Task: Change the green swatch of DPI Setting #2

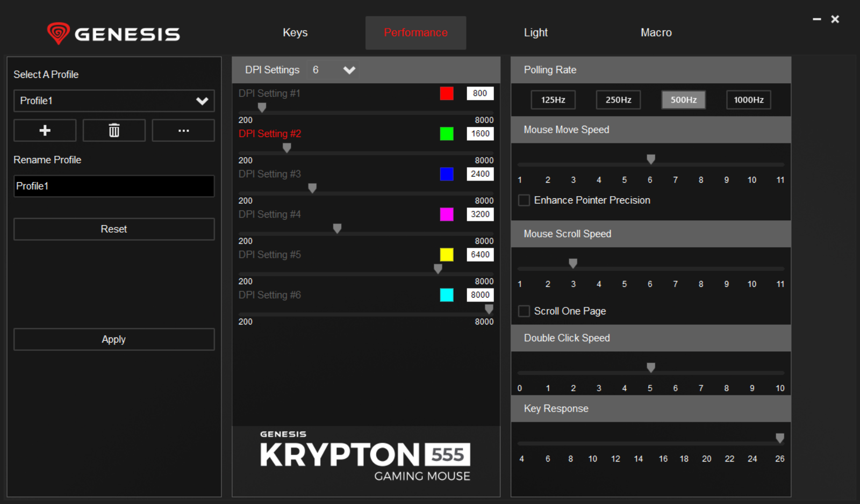Action: pos(447,134)
